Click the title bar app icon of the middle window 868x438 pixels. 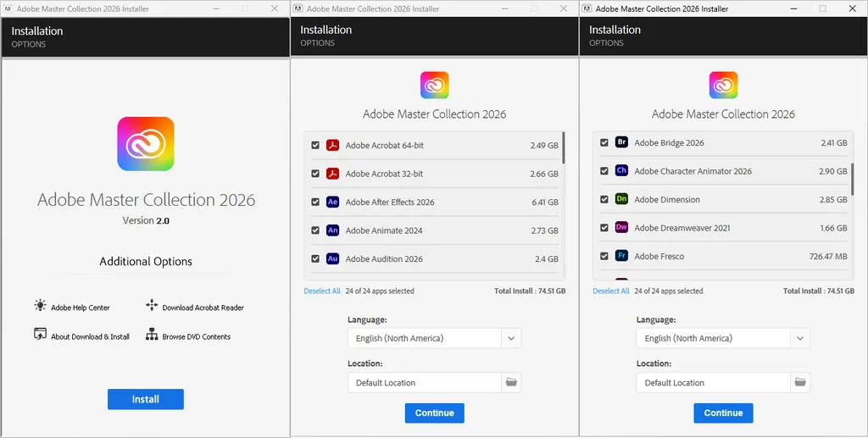(x=298, y=8)
